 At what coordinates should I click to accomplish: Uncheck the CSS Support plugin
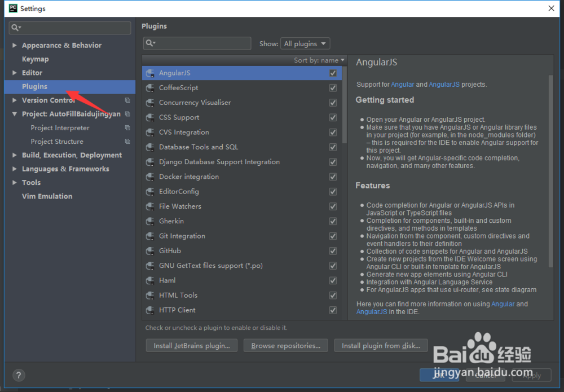333,117
